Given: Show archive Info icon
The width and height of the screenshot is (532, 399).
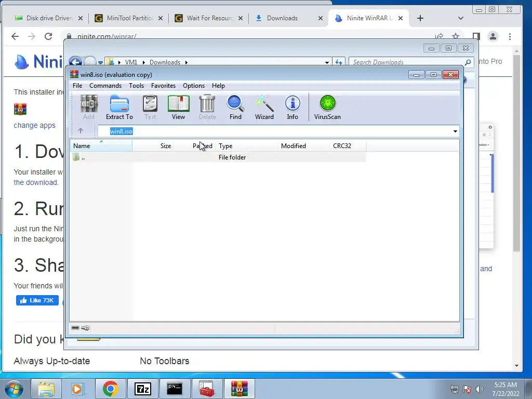Looking at the screenshot, I should pos(292,107).
